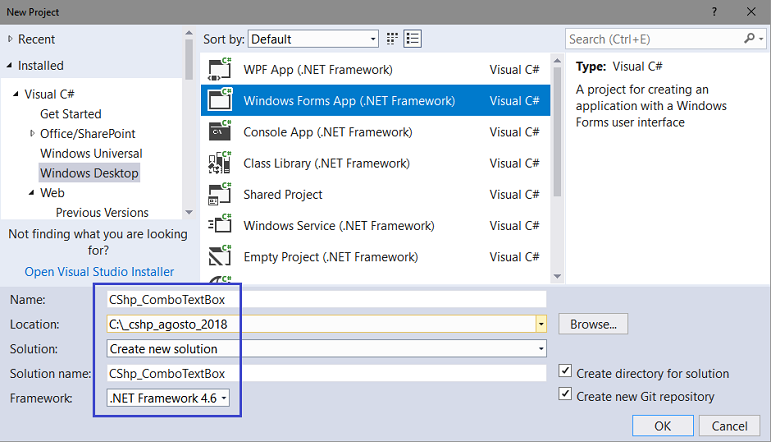Screen dimensions: 771x442
Task: Switch to small icons view
Action: click(x=392, y=39)
